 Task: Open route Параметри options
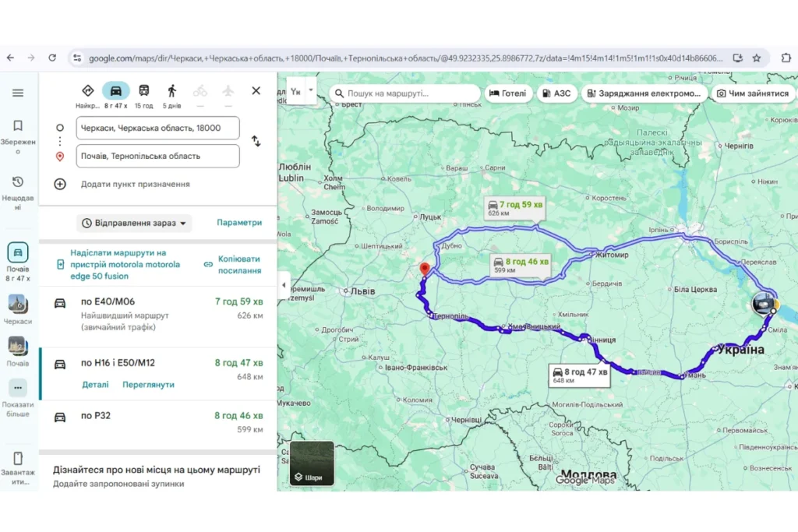(x=239, y=222)
